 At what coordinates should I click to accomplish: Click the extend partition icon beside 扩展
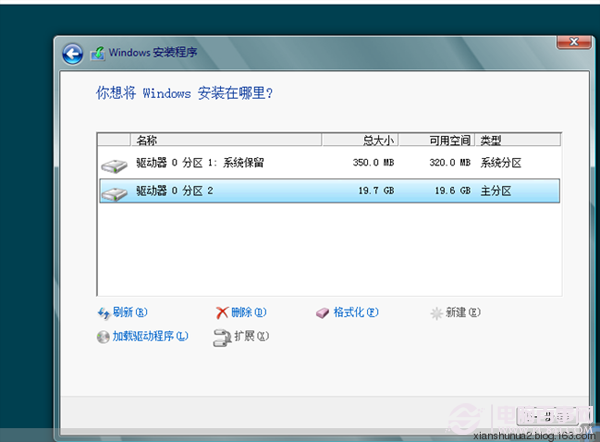click(222, 338)
